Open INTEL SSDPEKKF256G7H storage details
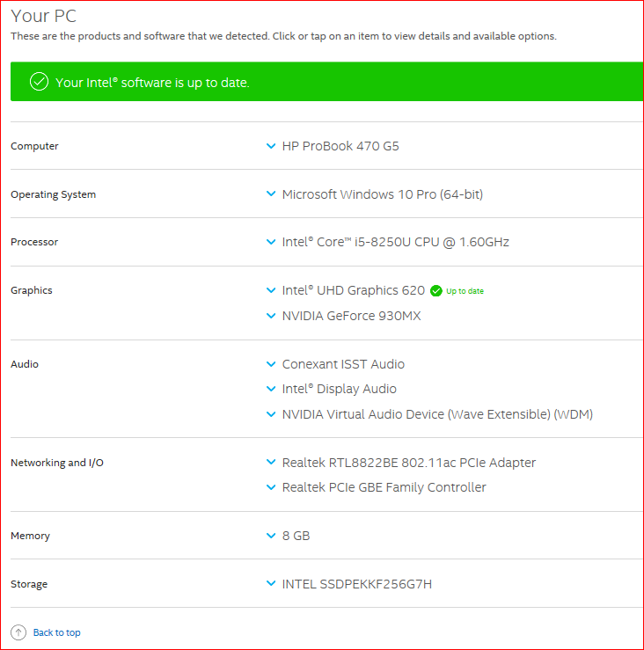 (x=357, y=584)
